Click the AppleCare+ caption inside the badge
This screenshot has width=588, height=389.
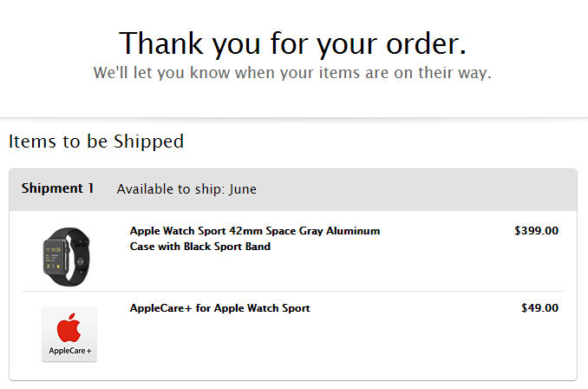pos(69,351)
